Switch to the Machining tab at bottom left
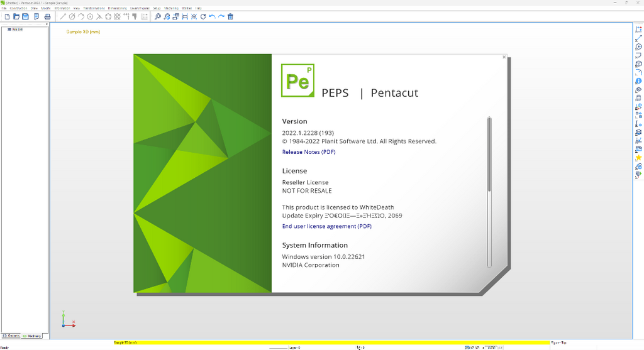Screen dimensions: 644x350 pos(32,336)
